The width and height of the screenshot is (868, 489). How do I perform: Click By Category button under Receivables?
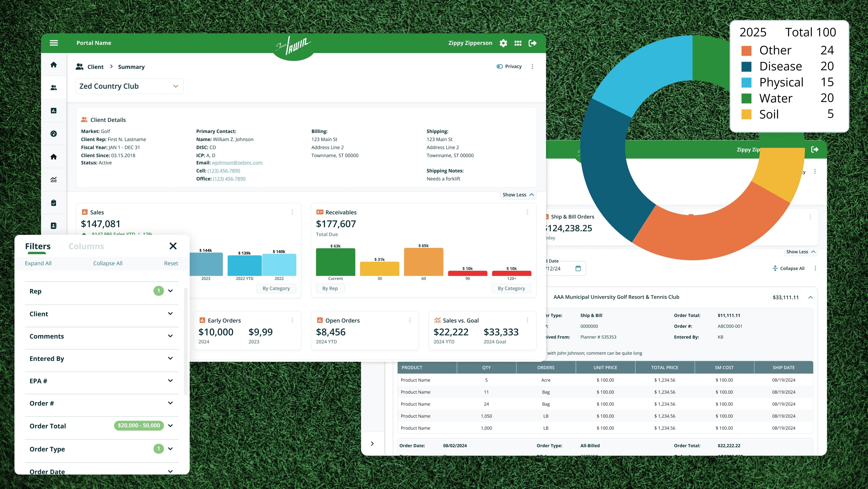pyautogui.click(x=511, y=288)
